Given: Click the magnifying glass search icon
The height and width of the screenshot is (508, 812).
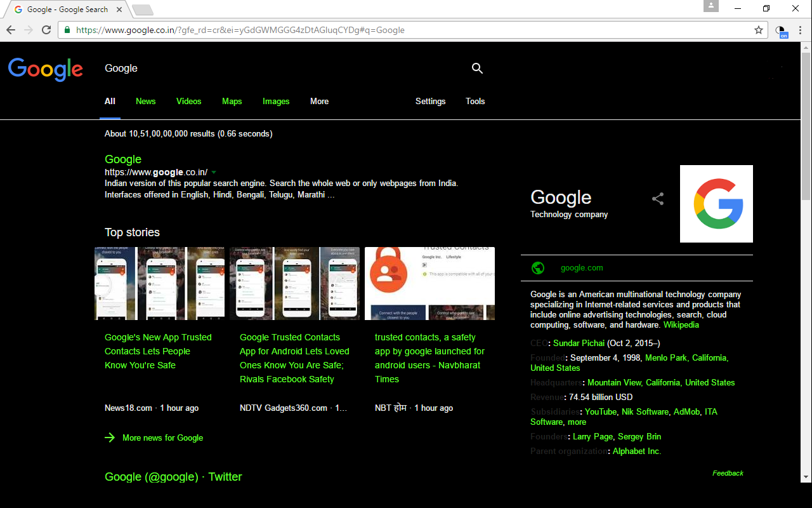Looking at the screenshot, I should pyautogui.click(x=478, y=69).
